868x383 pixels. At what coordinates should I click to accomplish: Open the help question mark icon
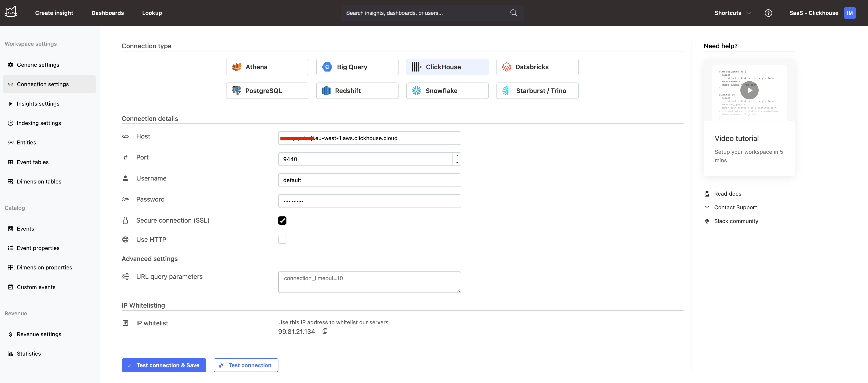click(x=768, y=13)
